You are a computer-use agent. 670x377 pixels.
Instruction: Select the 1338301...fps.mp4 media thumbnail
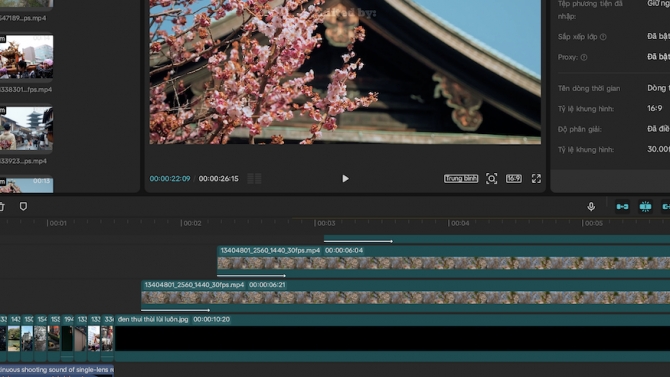pos(26,57)
